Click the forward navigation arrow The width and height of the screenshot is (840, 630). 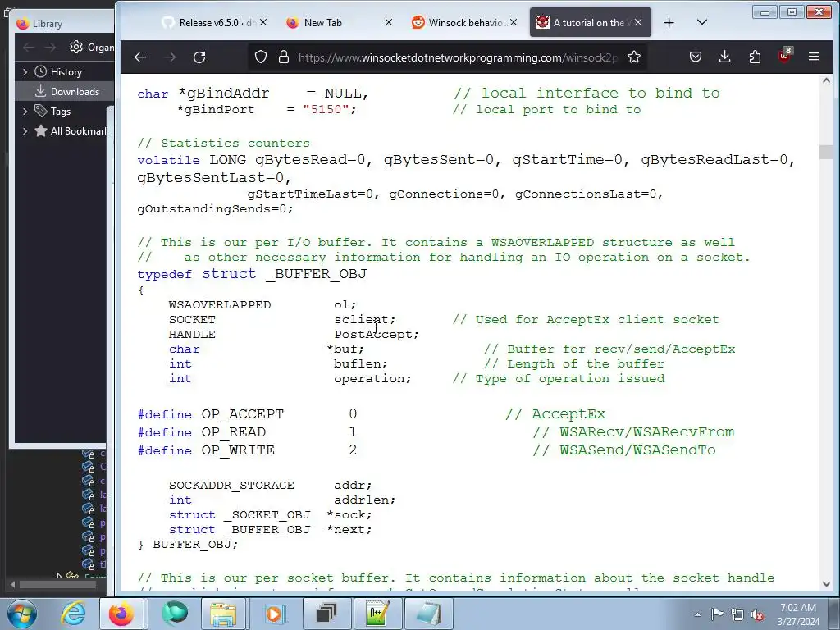click(x=170, y=57)
